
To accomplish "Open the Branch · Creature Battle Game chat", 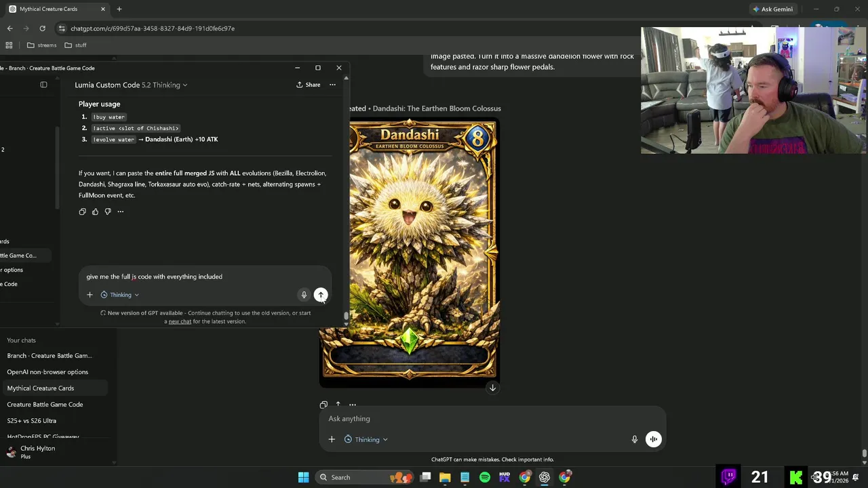I will 50,356.
